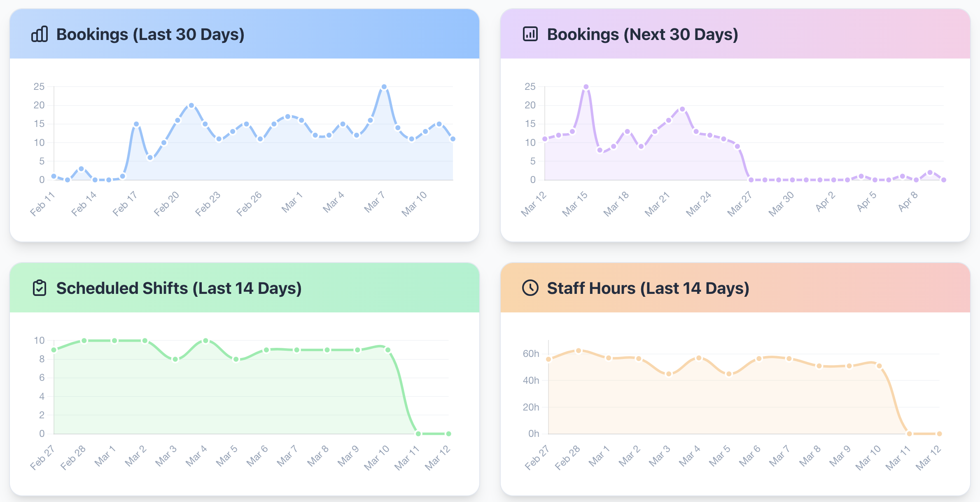
Task: Click the Bookings (Next 30 Days) title
Action: pos(642,34)
